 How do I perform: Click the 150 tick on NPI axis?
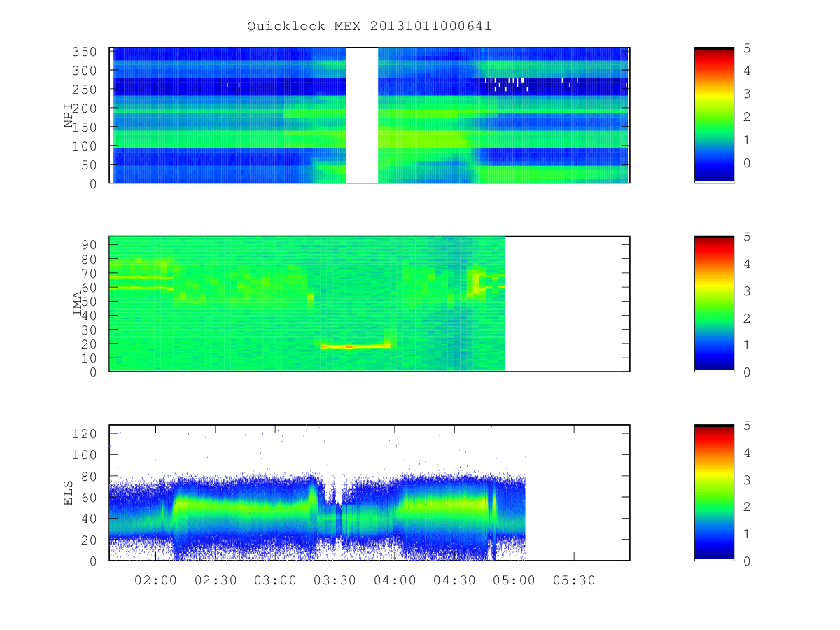(x=85, y=127)
